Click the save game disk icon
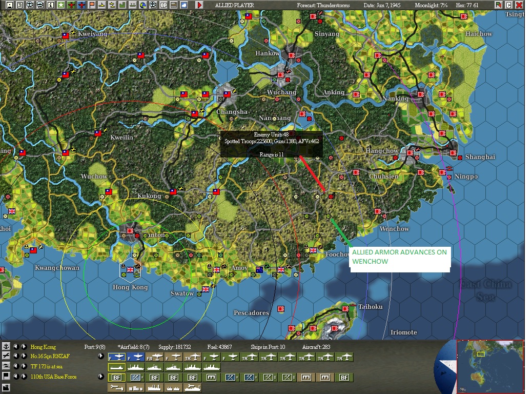 tap(10, 5)
